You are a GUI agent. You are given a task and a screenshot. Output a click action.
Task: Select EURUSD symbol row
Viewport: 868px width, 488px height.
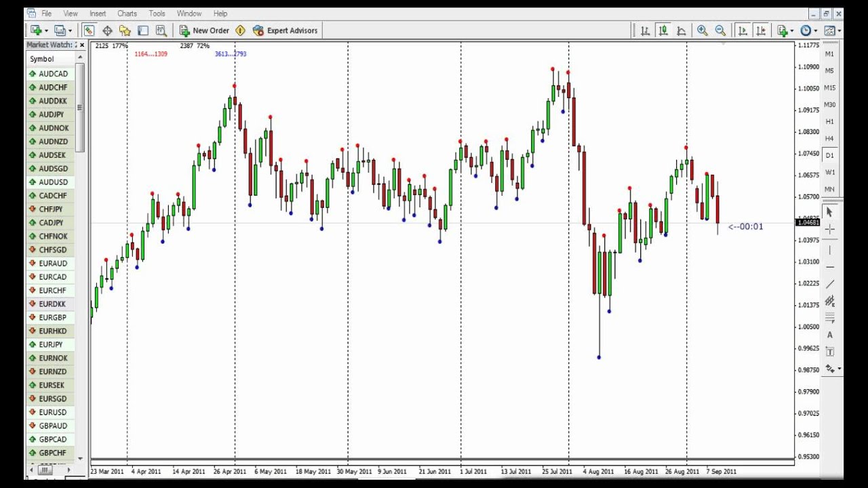click(51, 412)
